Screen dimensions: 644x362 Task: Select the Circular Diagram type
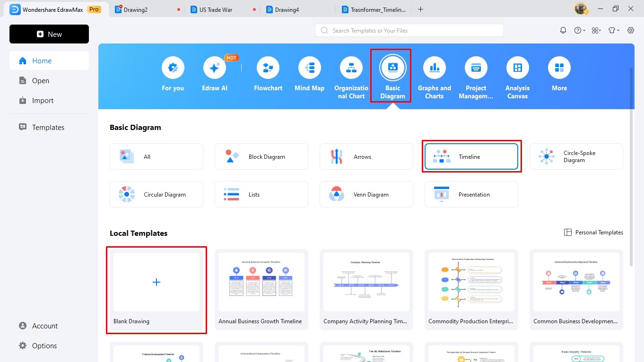click(x=157, y=194)
